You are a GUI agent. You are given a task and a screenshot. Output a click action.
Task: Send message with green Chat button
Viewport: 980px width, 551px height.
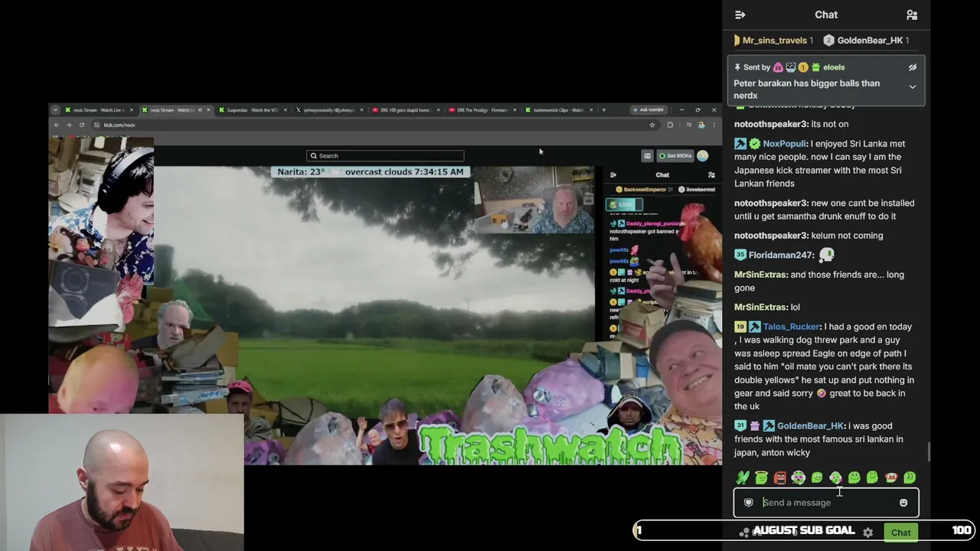click(900, 532)
